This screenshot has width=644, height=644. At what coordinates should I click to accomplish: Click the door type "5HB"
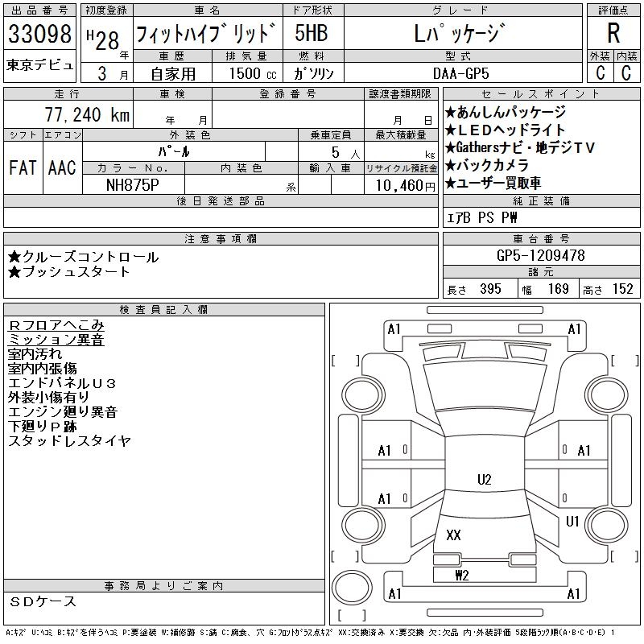312,33
